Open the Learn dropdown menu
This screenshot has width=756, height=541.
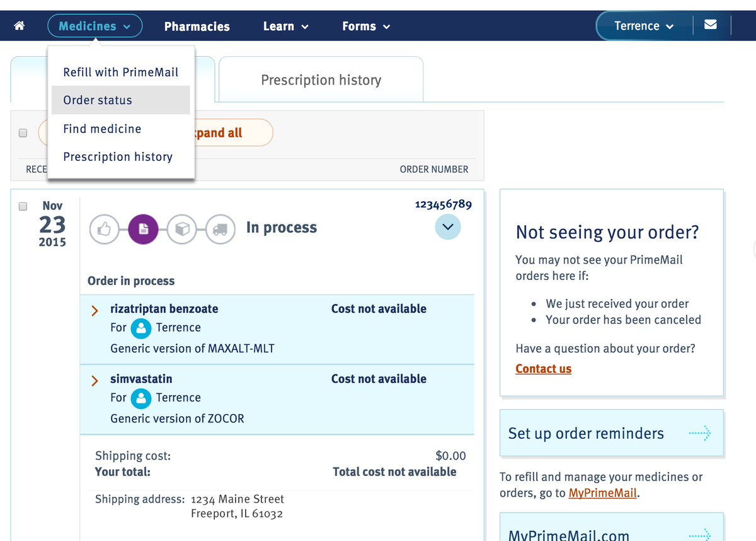click(286, 26)
